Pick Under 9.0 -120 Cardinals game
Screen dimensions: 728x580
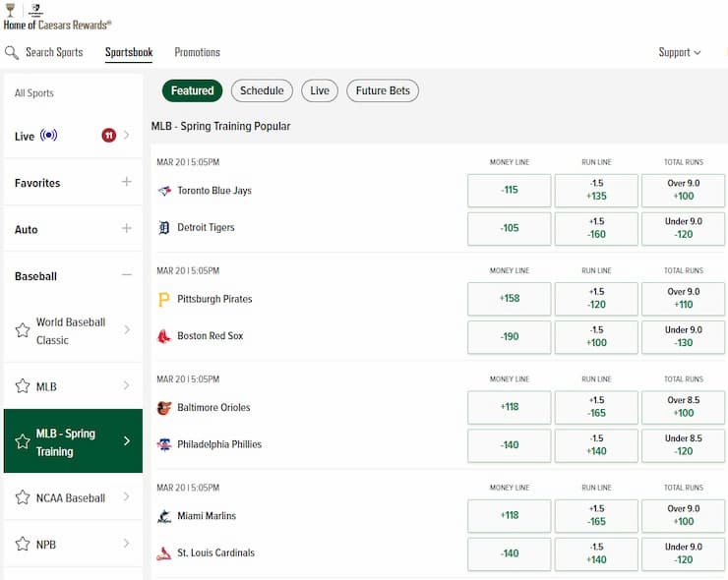pos(683,554)
